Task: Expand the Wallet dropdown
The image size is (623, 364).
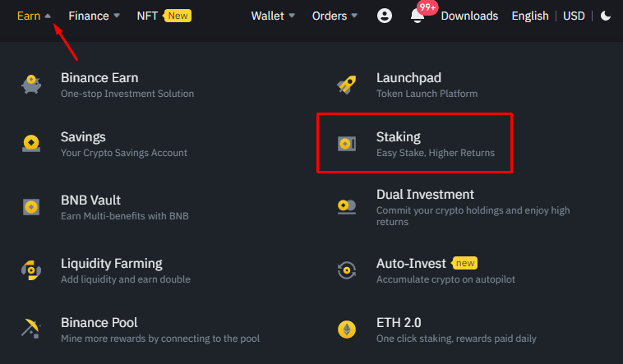Action: (x=275, y=16)
